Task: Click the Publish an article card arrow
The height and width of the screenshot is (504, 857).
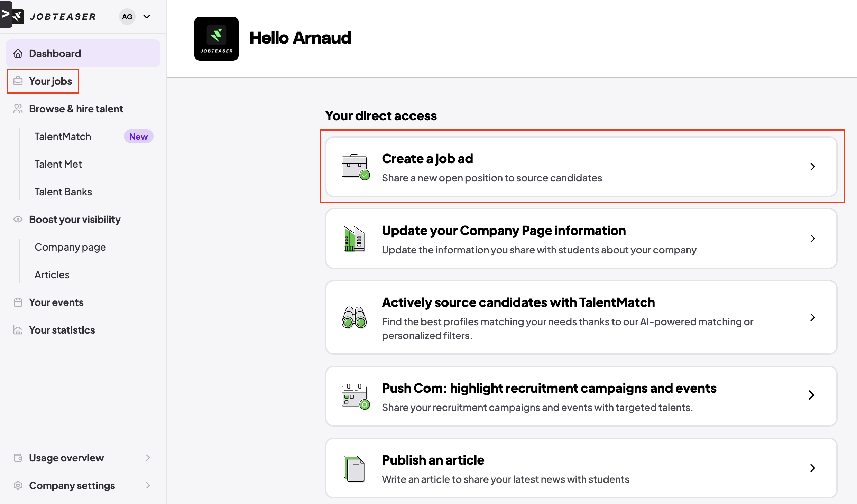Action: click(x=812, y=468)
